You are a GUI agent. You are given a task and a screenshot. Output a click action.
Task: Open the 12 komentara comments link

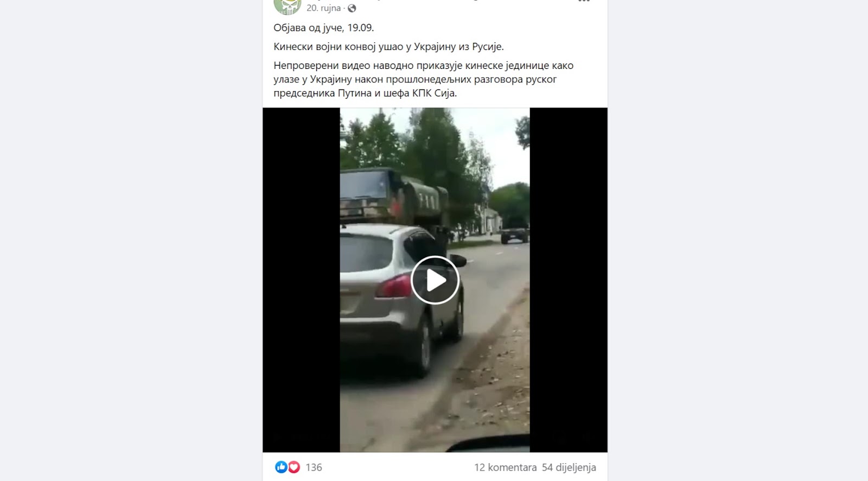tap(505, 467)
